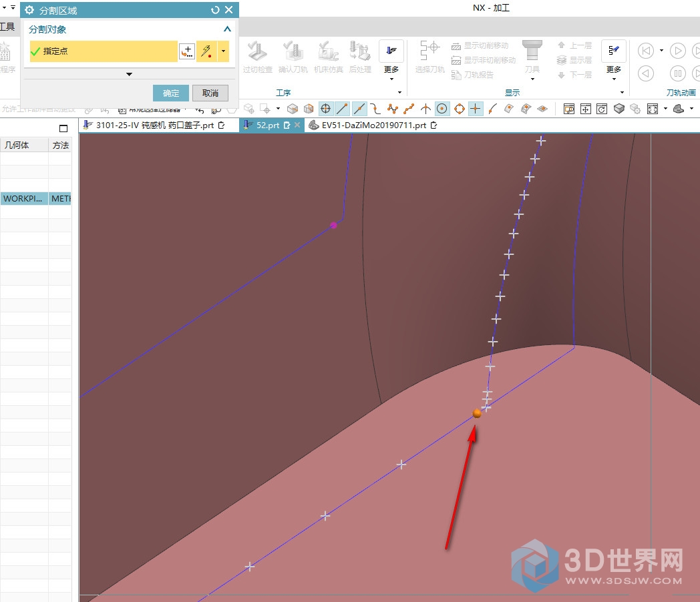The image size is (700, 602).
Task: Open the point dialog button beside 指定点
Action: click(187, 51)
